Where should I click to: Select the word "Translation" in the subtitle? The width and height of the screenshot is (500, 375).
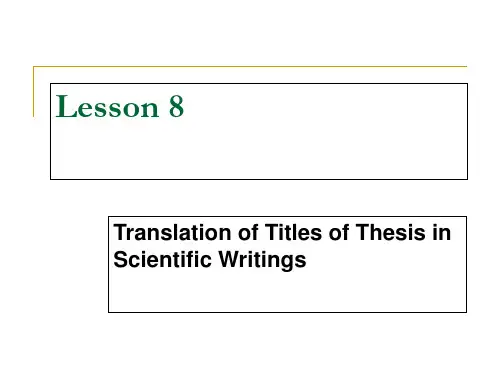[172, 232]
